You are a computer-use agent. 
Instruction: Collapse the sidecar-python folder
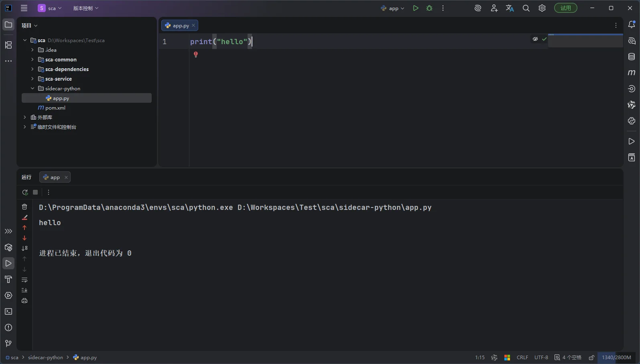coord(33,88)
